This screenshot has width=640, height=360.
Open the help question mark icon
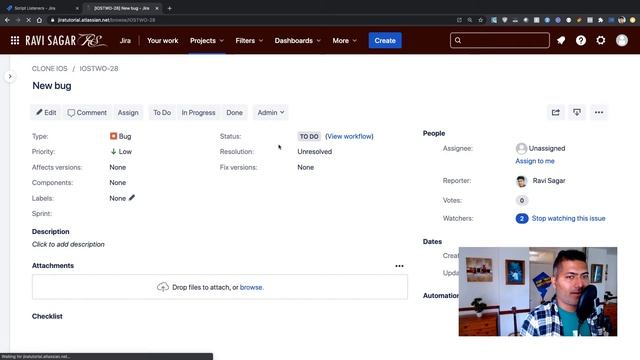point(581,40)
